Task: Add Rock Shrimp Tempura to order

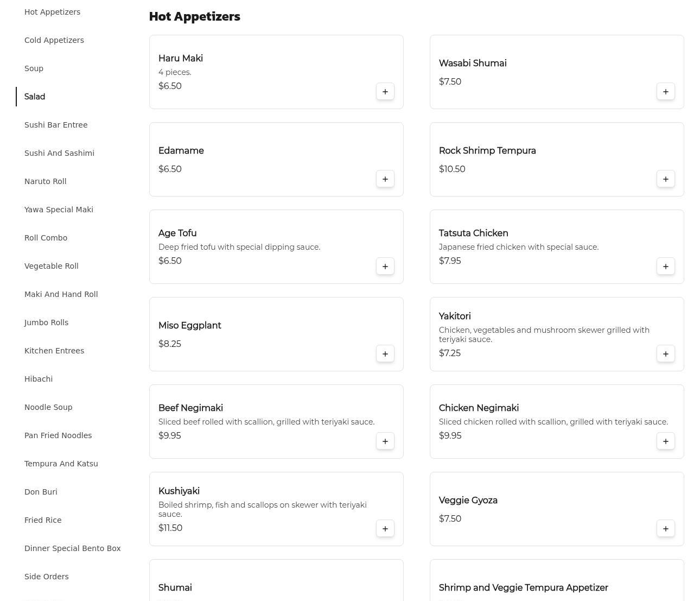Action: click(x=666, y=179)
